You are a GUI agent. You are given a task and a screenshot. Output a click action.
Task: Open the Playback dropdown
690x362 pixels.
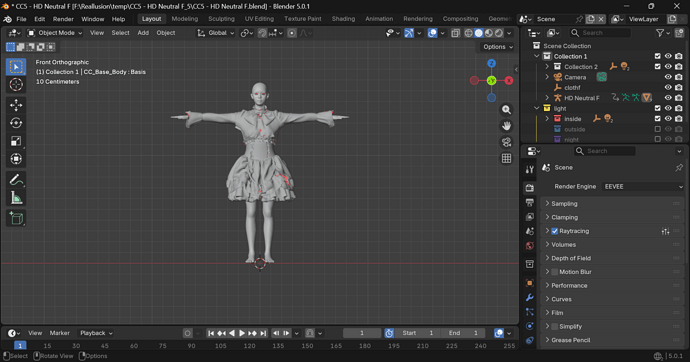(95, 333)
